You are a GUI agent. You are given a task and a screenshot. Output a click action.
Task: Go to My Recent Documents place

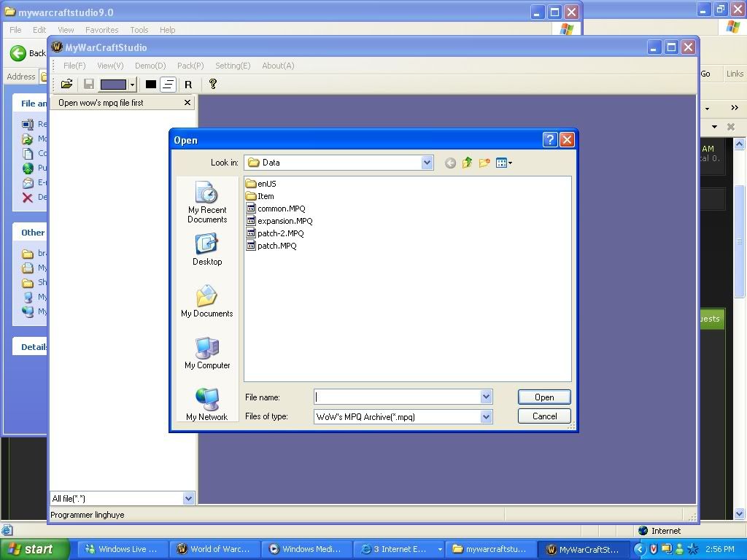(x=207, y=203)
